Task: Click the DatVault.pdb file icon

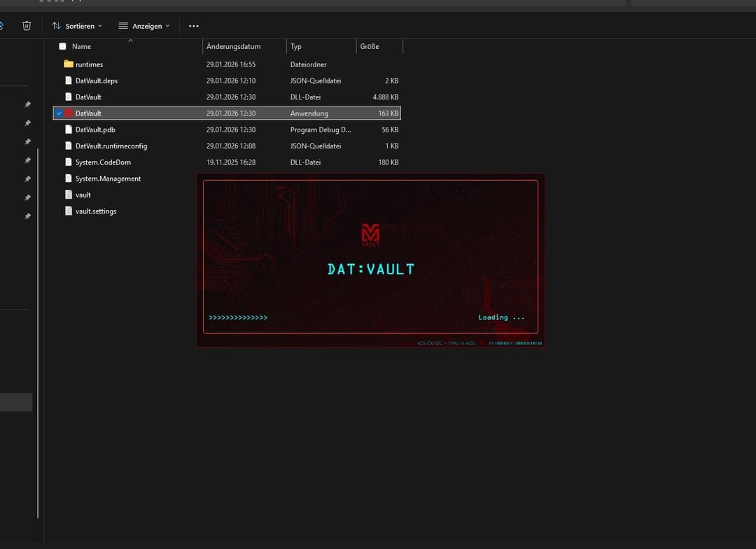Action: click(x=69, y=130)
